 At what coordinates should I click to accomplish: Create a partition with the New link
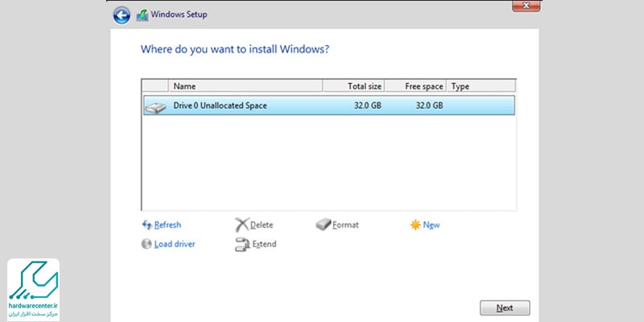tap(431, 225)
